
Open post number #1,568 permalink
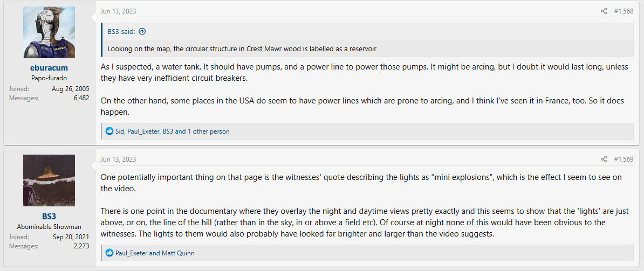[624, 11]
